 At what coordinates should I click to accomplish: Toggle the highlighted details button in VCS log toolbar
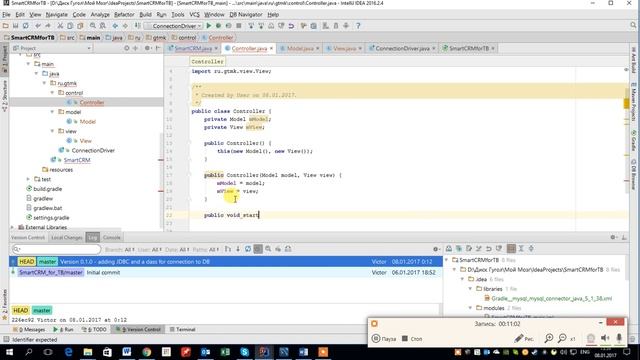click(x=258, y=249)
